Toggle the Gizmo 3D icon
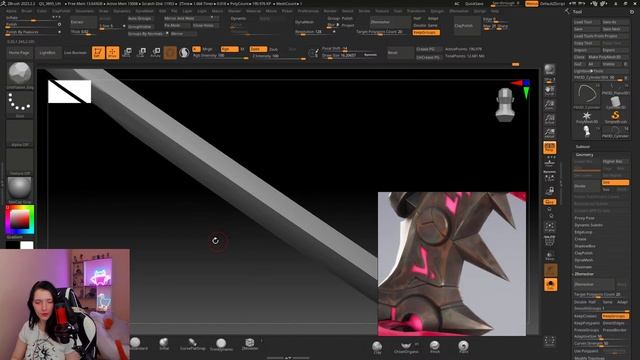Viewport: 640px width, 360px height. tap(170, 52)
